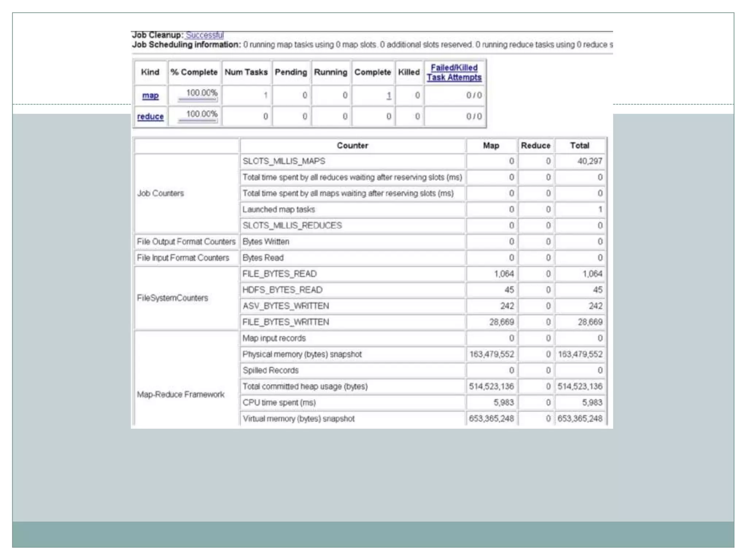
Task: Open the reduce task kind link
Action: [x=150, y=117]
